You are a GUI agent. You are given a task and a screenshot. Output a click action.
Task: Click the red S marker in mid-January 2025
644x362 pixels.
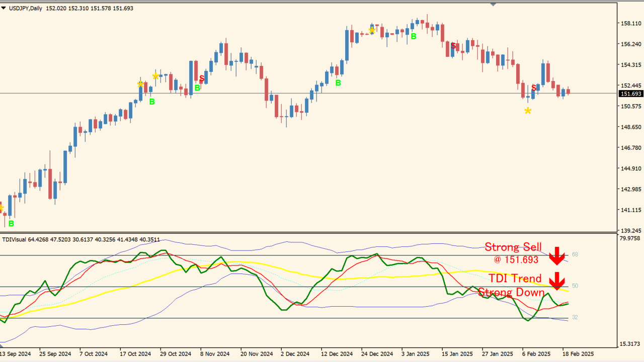[453, 46]
